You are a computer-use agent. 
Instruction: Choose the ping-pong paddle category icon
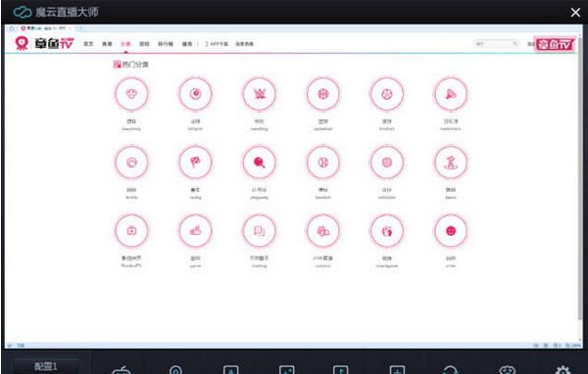[259, 163]
